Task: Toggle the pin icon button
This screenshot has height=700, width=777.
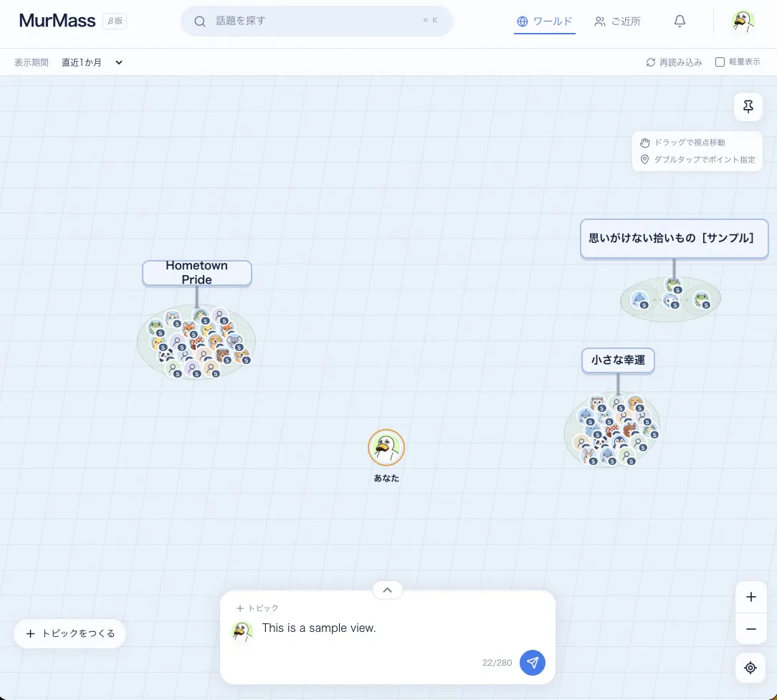Action: (x=748, y=107)
